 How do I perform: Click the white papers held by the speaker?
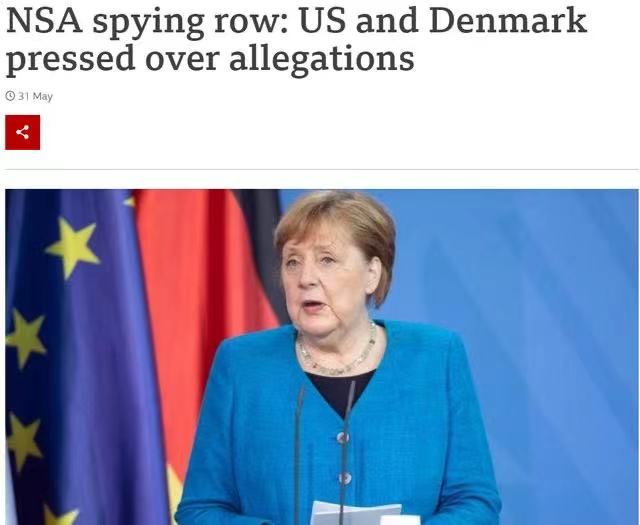[355, 514]
